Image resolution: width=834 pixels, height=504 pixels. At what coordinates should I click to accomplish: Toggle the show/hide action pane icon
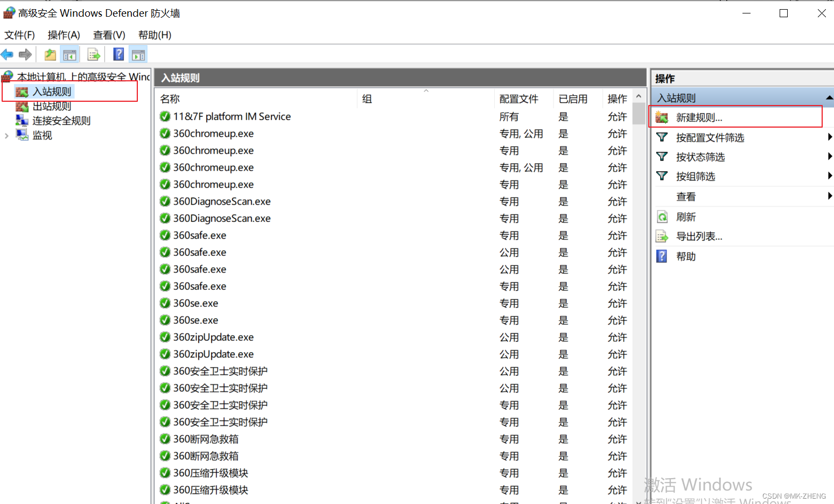click(138, 54)
